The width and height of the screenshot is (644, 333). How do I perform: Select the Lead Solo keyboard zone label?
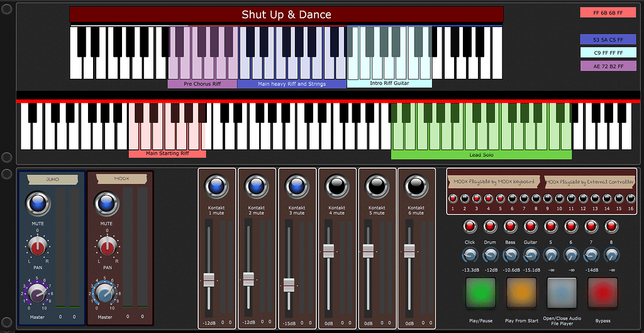pyautogui.click(x=481, y=155)
